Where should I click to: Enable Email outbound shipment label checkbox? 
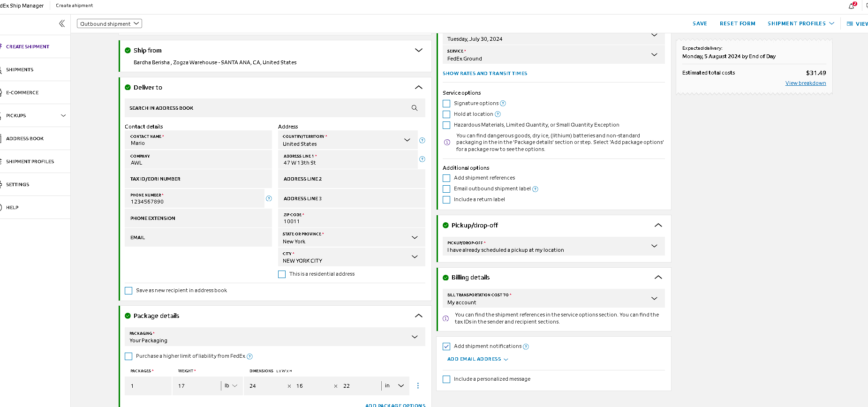pos(446,189)
